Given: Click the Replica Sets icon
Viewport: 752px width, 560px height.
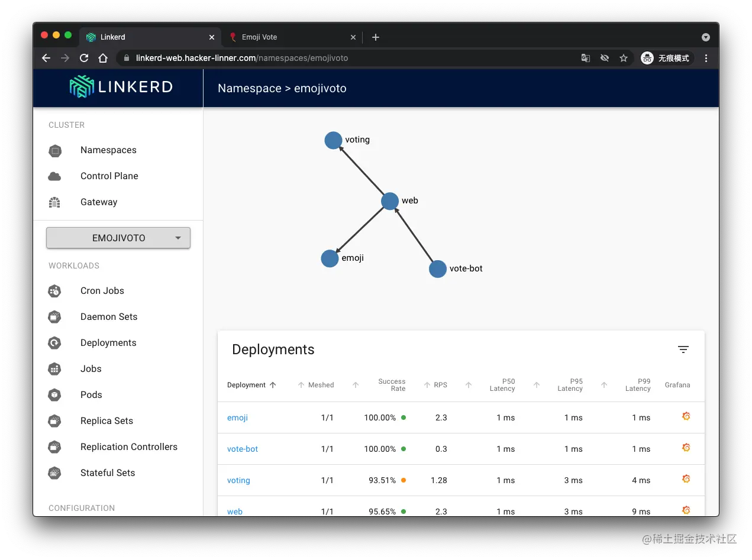Looking at the screenshot, I should [x=54, y=421].
